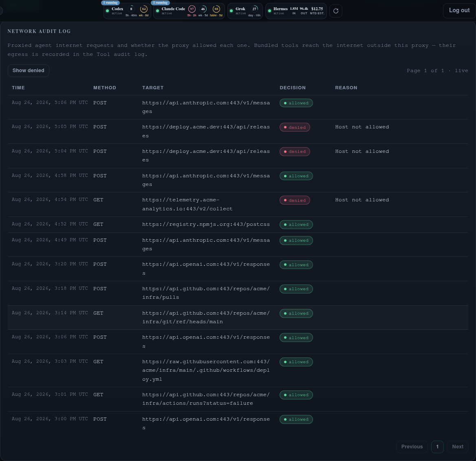The height and width of the screenshot is (461, 476).
Task: Click the green status dot beside Hermes
Action: 269,11
